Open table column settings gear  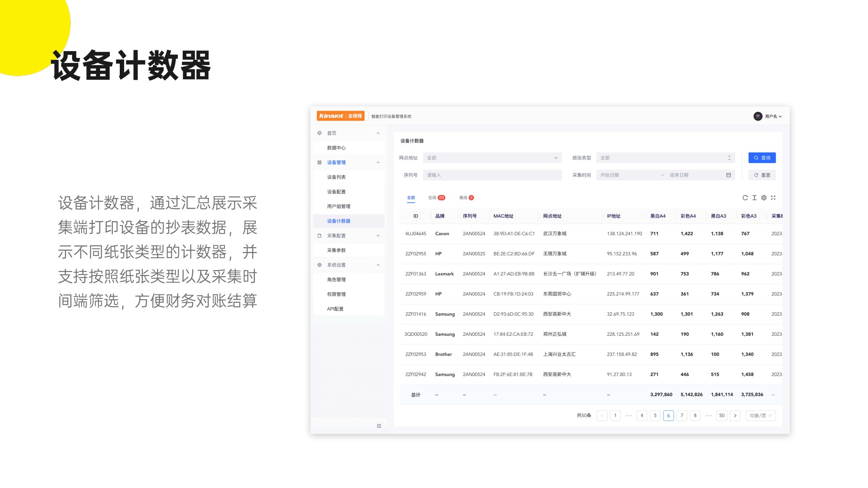pos(764,198)
